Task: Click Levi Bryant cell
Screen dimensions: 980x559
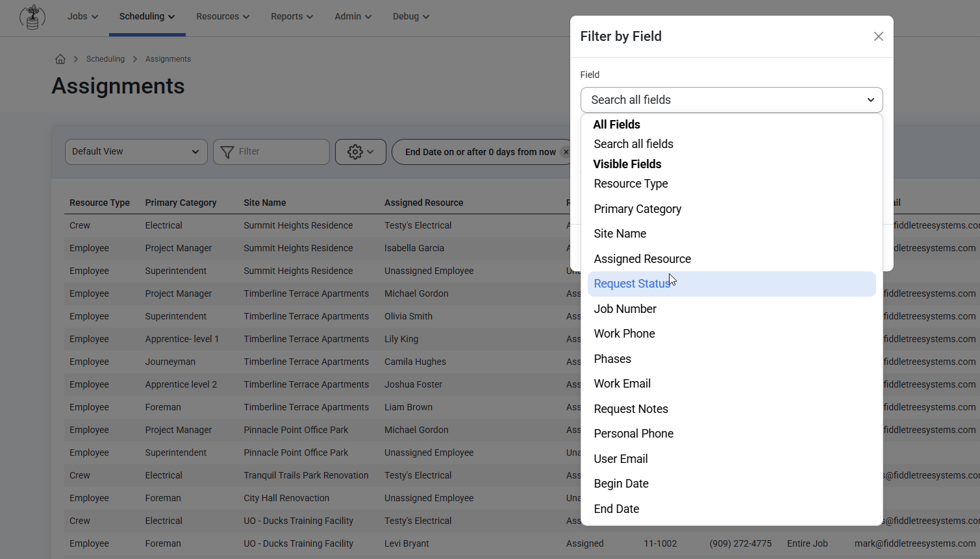Action: click(407, 543)
